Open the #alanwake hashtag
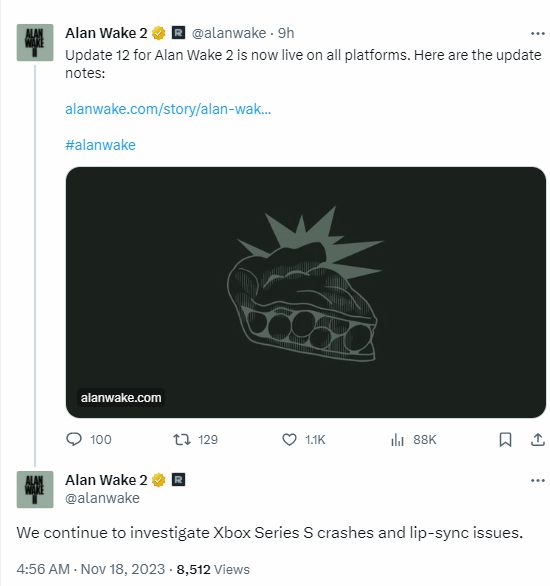Screen dimensions: 550x586 100,145
